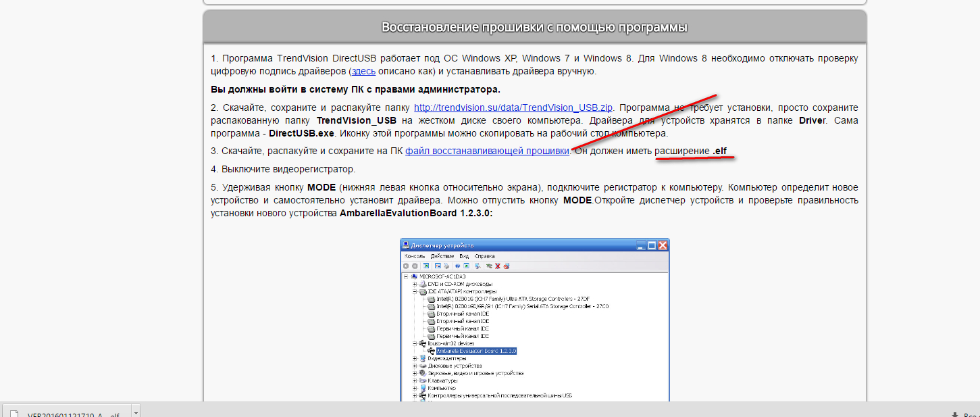The width and height of the screenshot is (980, 417).
Task: Click the Восстановление прошивки с помощью программы header
Action: click(534, 28)
